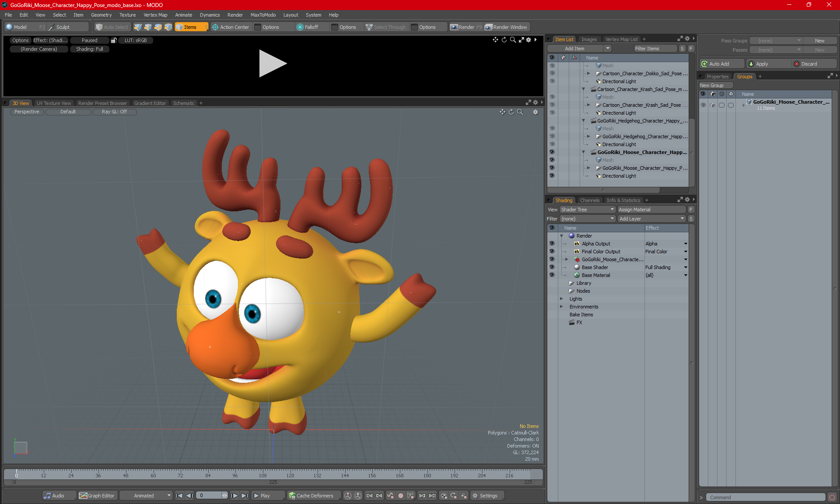Toggle Base Material visibility eye
Screen dimensions: 840x504
[x=552, y=275]
